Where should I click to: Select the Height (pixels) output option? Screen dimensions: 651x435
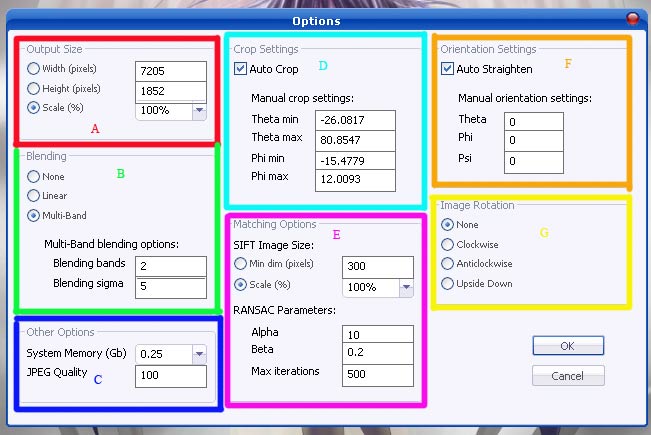point(34,88)
